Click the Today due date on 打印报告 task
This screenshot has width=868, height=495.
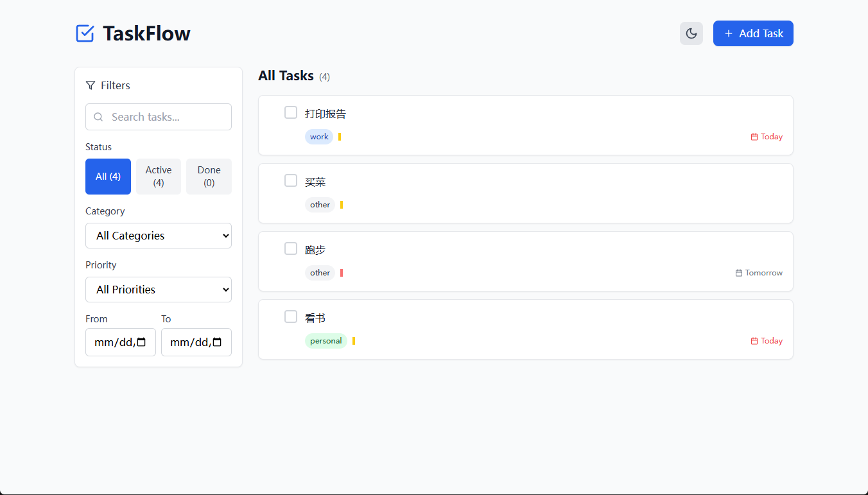(x=767, y=137)
